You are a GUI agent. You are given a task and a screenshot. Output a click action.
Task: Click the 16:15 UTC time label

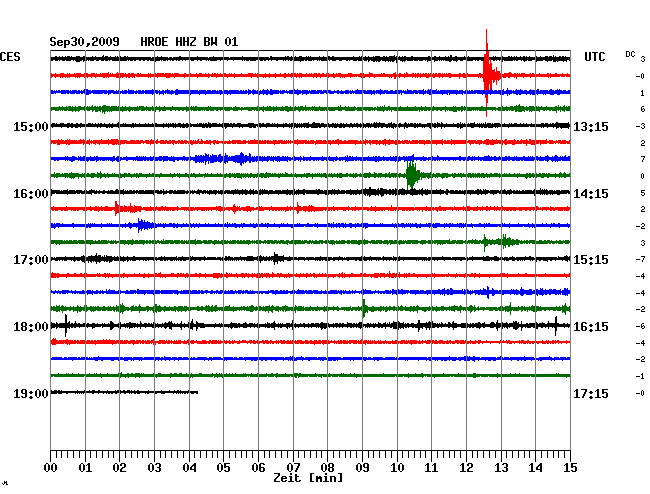click(591, 327)
